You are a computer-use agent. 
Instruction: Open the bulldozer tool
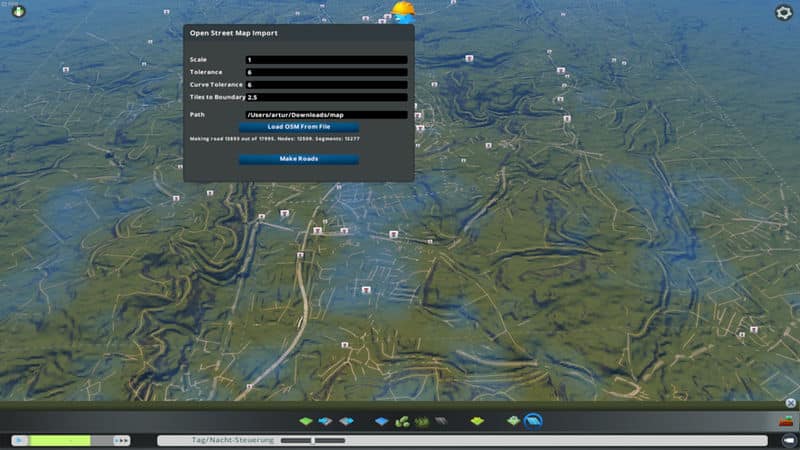(785, 421)
